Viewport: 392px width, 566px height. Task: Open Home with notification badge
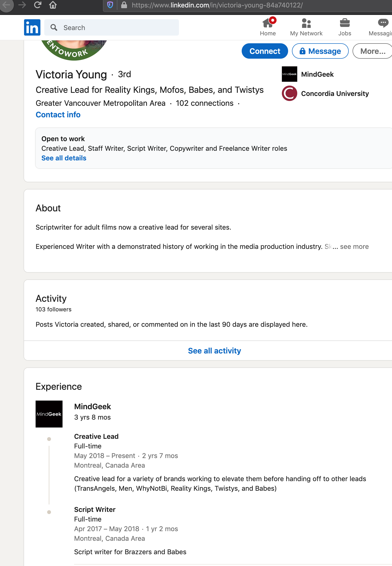(x=268, y=27)
